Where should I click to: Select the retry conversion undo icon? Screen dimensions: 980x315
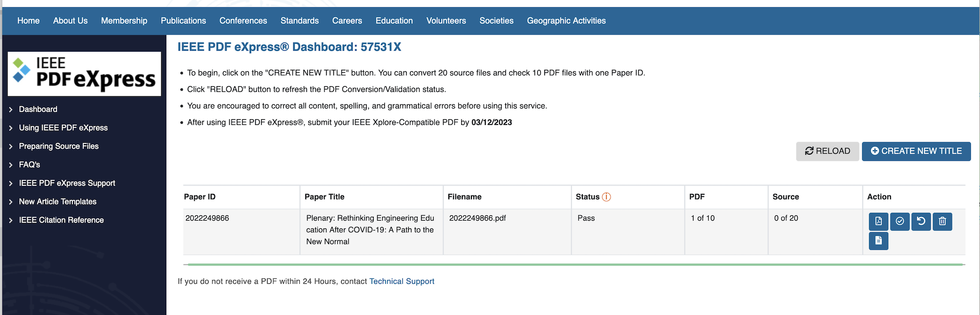click(921, 221)
